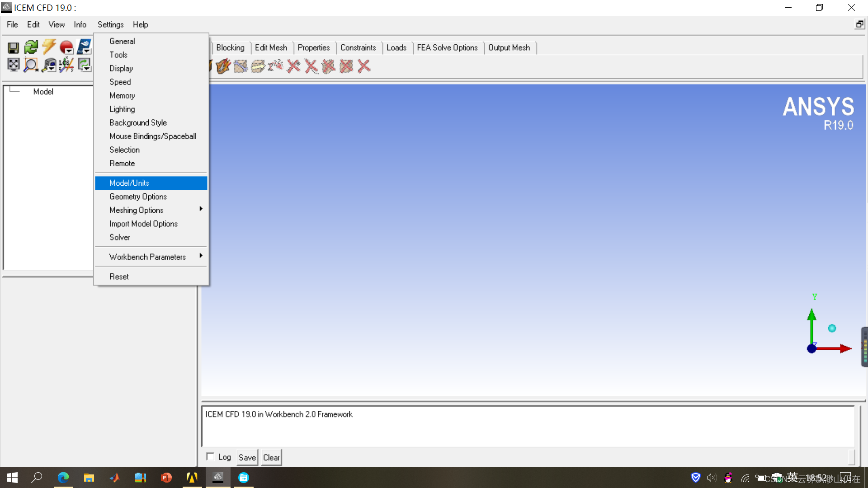Viewport: 868px width, 488px height.
Task: Expand the Meshing Options submenu arrow
Action: click(x=201, y=209)
